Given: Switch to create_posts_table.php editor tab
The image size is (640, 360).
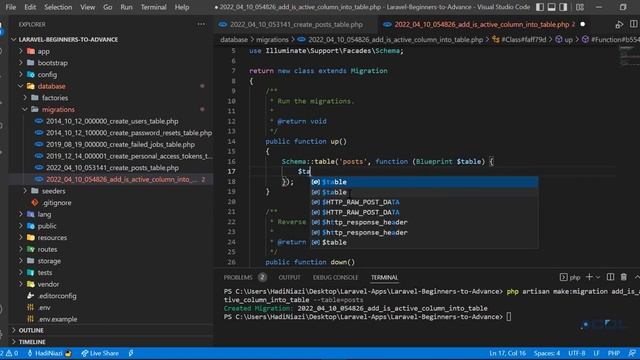Looking at the screenshot, I should [296, 24].
